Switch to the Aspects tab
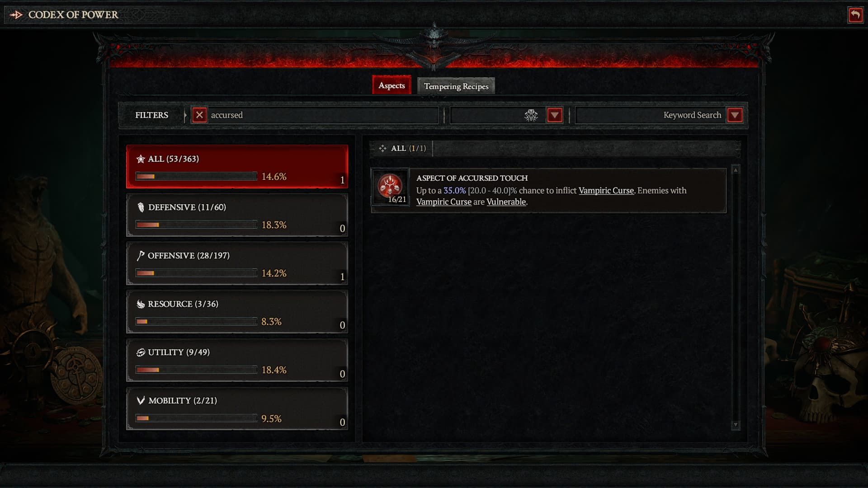Image resolution: width=868 pixels, height=488 pixels. (x=392, y=85)
